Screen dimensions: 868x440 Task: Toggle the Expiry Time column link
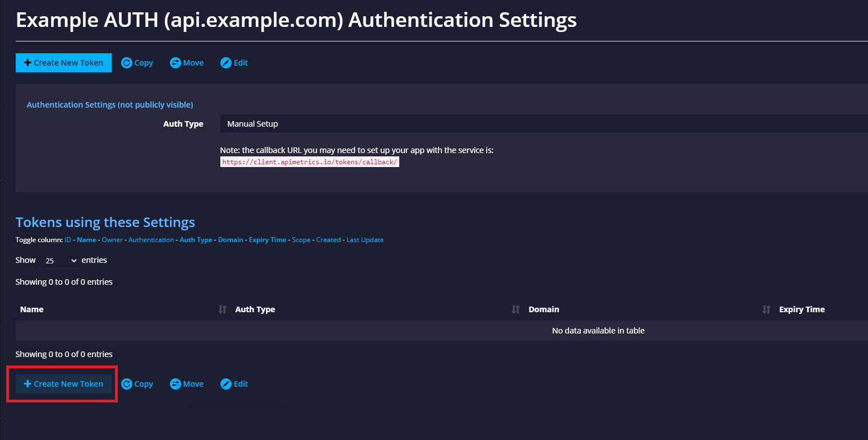[267, 240]
